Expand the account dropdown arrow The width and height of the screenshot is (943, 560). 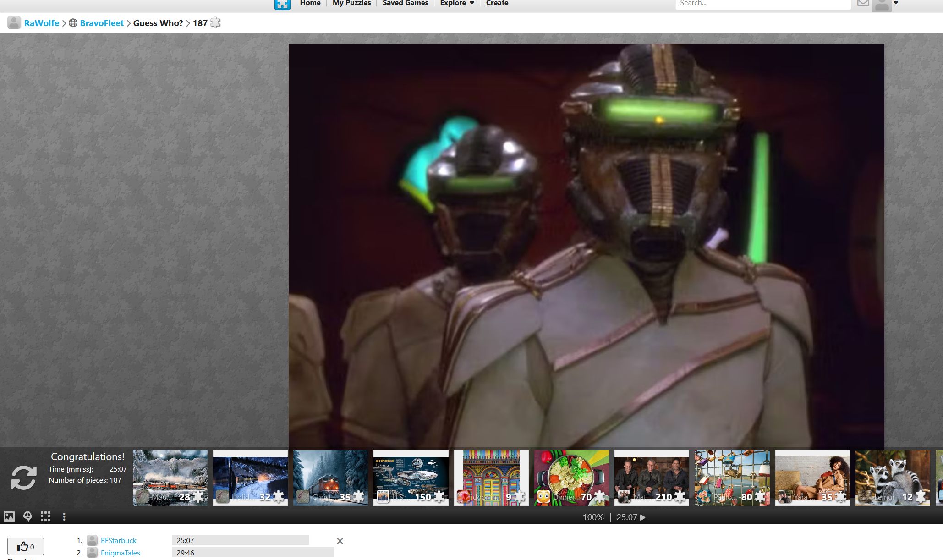(896, 3)
